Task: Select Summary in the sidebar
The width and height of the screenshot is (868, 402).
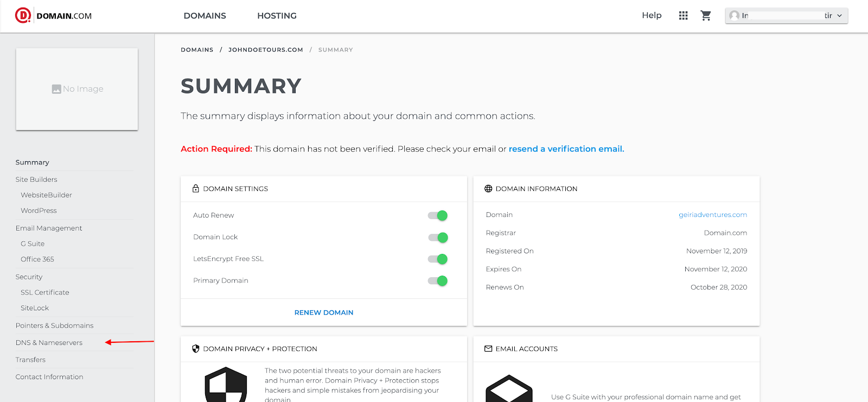Action: (33, 162)
